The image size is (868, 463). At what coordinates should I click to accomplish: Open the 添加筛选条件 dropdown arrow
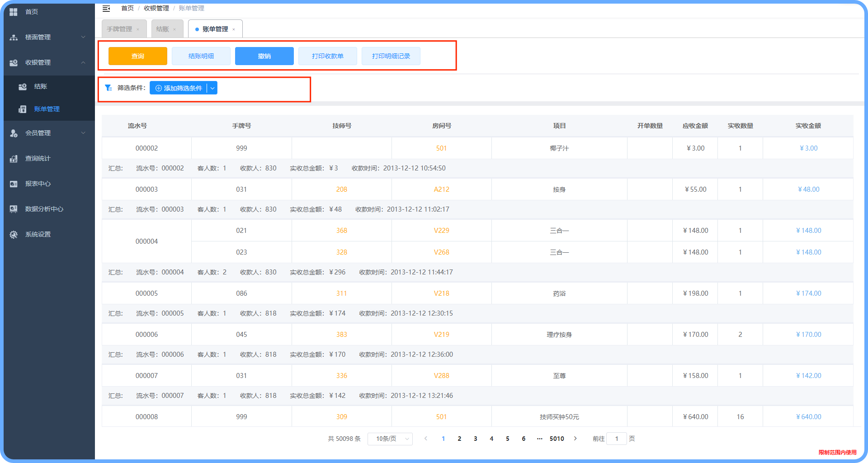(212, 88)
